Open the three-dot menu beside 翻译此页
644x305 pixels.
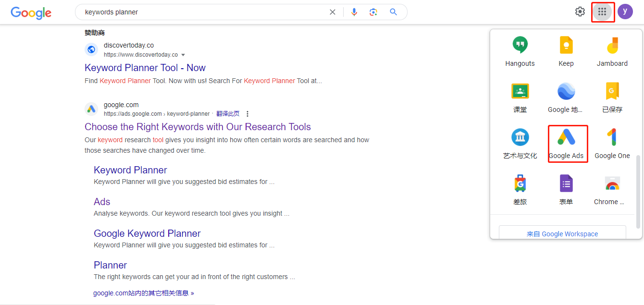[248, 114]
